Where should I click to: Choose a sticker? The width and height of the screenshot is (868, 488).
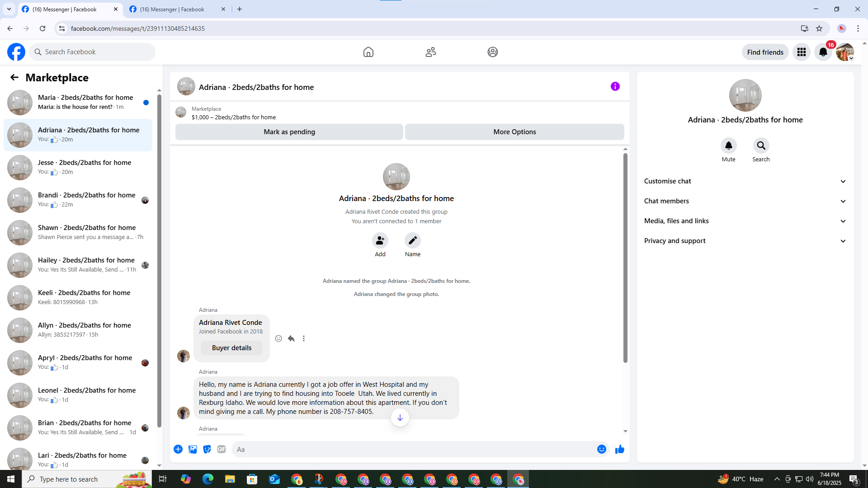point(207,449)
